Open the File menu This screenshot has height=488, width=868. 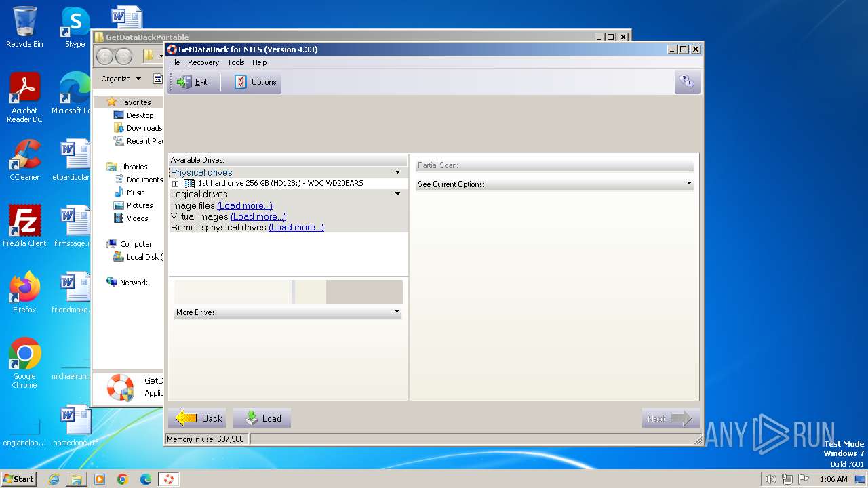coord(174,62)
